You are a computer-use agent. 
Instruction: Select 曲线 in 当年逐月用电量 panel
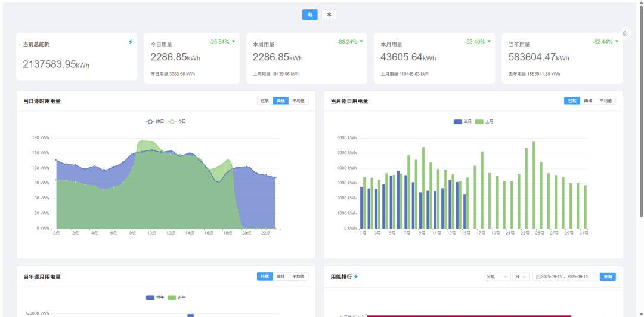click(x=280, y=276)
